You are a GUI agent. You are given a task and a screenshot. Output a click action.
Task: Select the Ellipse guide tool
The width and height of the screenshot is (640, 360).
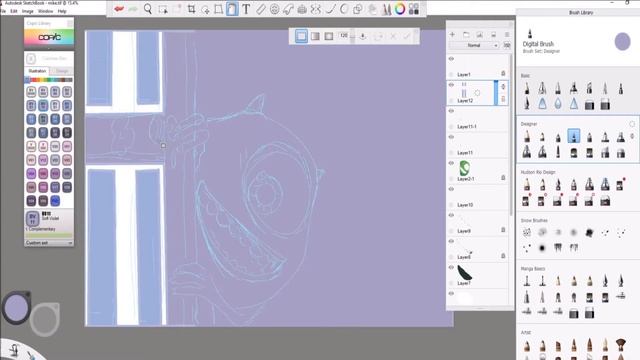click(274, 9)
